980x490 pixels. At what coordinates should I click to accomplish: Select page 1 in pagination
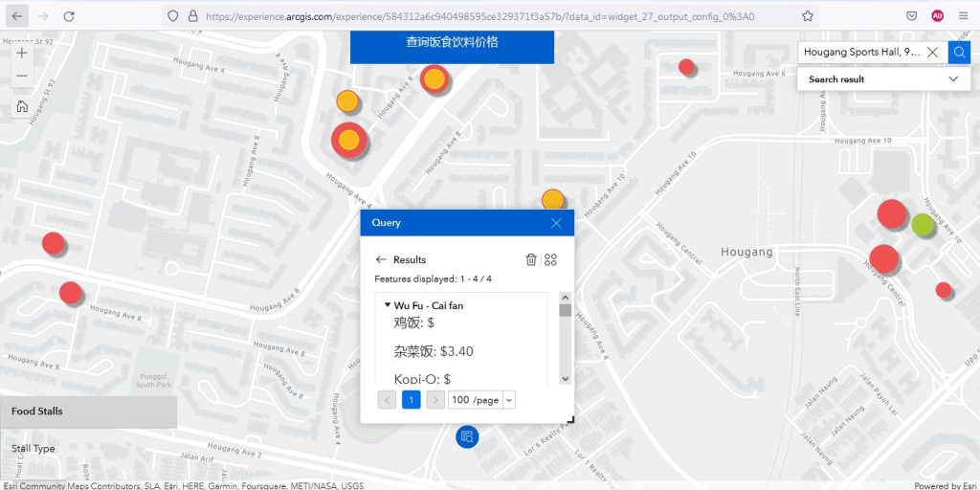(411, 399)
